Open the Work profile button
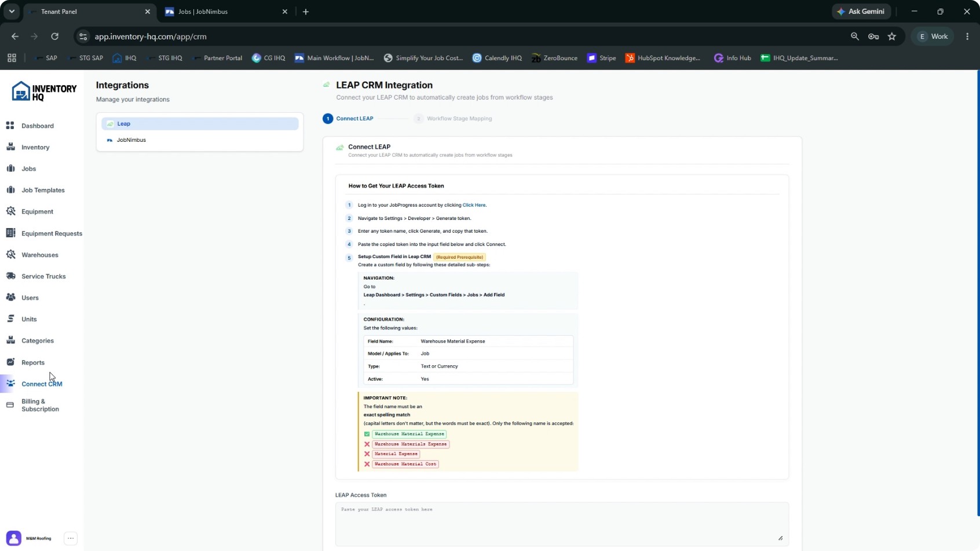This screenshot has width=980, height=551. [933, 36]
